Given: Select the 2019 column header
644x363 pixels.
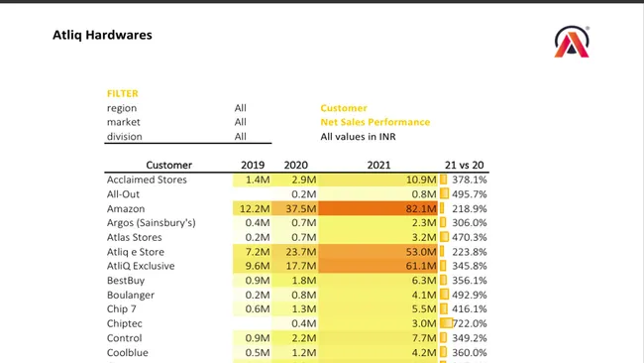Looking at the screenshot, I should click(253, 166).
